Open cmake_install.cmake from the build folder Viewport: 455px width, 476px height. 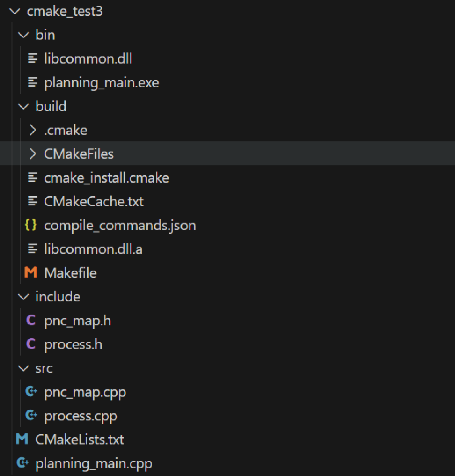(x=107, y=177)
